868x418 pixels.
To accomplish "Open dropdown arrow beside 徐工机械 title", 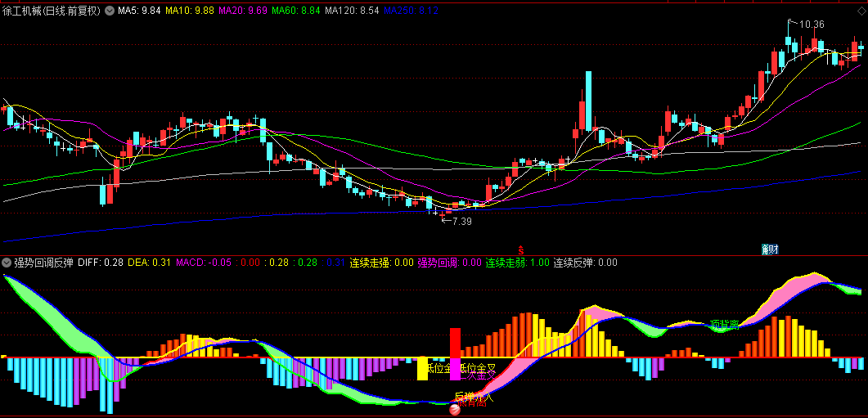I will point(109,10).
